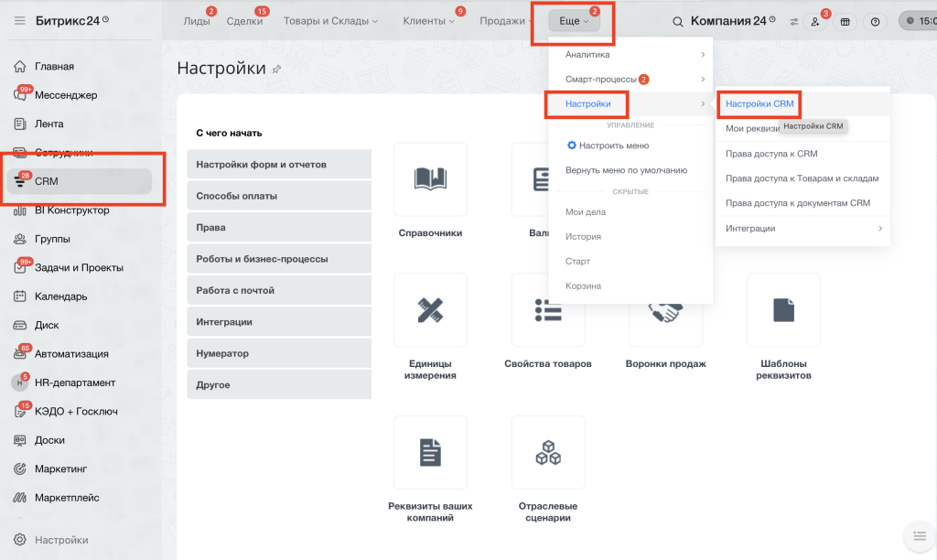Open CRM in the left sidebar

81,181
